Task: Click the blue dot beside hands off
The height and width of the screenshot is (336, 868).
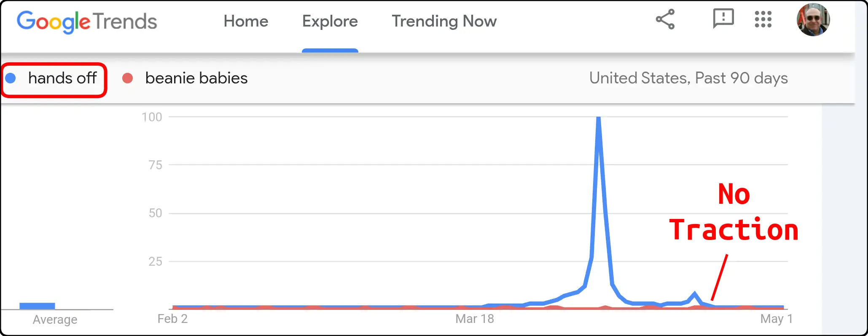Action: pyautogui.click(x=11, y=78)
